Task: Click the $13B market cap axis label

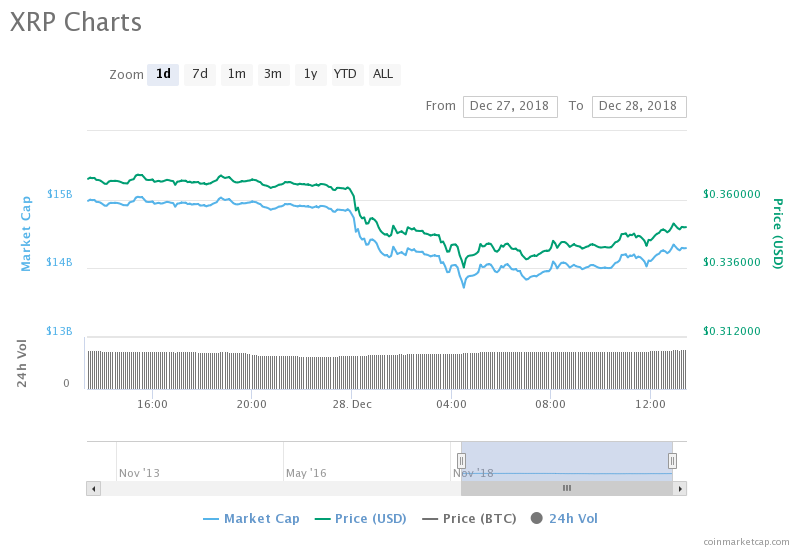Action: (x=60, y=331)
